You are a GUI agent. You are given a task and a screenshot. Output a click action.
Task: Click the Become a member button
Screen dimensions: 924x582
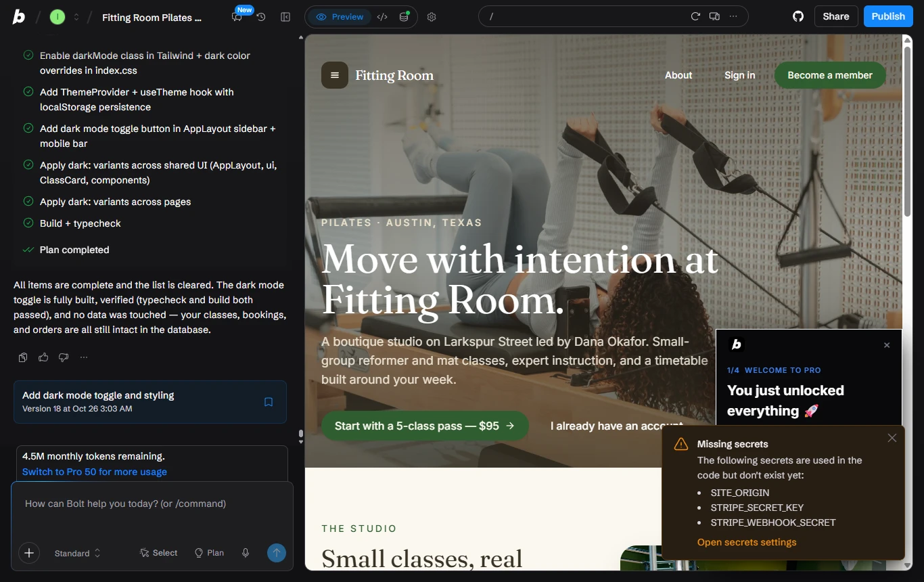[x=830, y=75]
